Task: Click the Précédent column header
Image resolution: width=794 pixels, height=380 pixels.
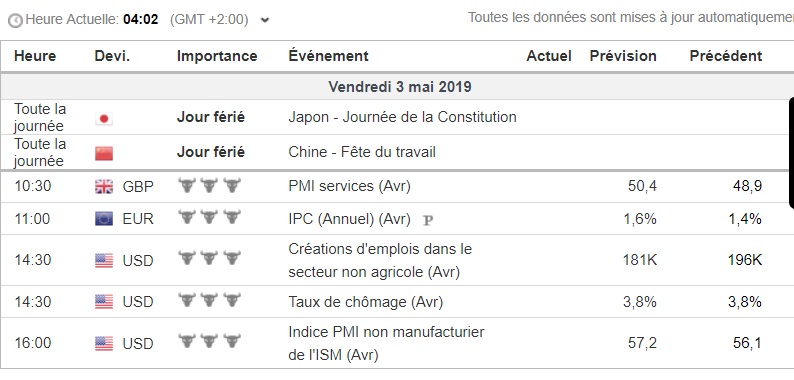Action: click(x=726, y=56)
